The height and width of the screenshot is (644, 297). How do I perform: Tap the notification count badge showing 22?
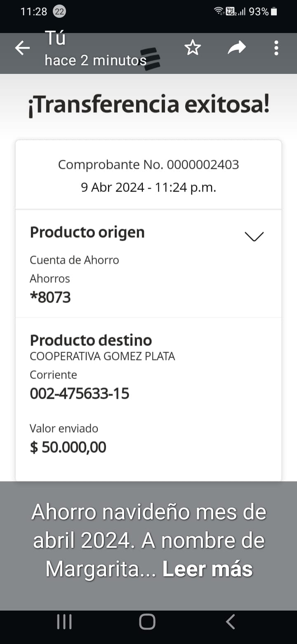[x=59, y=12]
